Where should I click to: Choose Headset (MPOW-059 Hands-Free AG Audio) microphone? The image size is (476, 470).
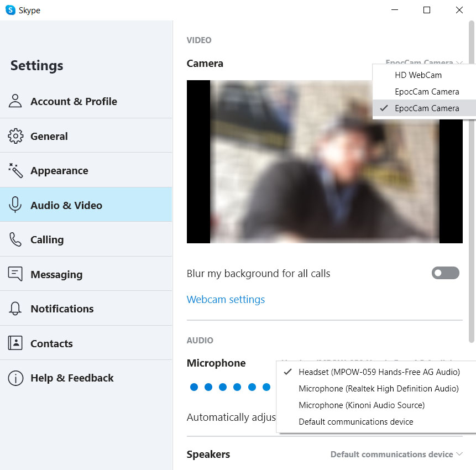click(x=376, y=372)
